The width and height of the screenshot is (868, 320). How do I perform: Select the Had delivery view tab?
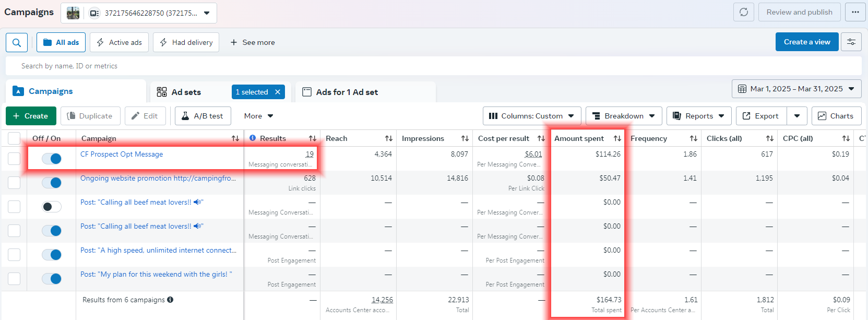coord(186,42)
